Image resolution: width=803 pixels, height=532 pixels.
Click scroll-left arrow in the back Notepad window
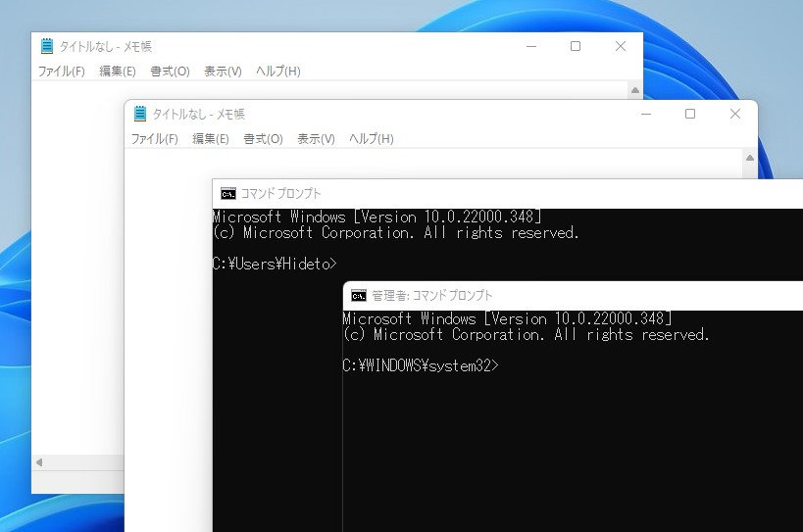39,462
